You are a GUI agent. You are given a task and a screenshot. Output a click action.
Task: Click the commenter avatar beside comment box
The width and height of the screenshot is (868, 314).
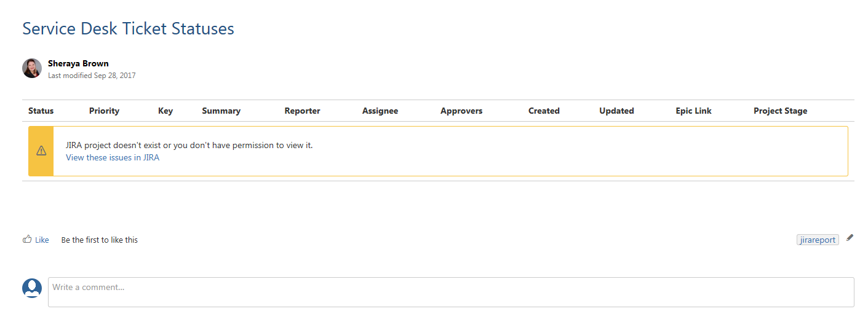pos(32,288)
